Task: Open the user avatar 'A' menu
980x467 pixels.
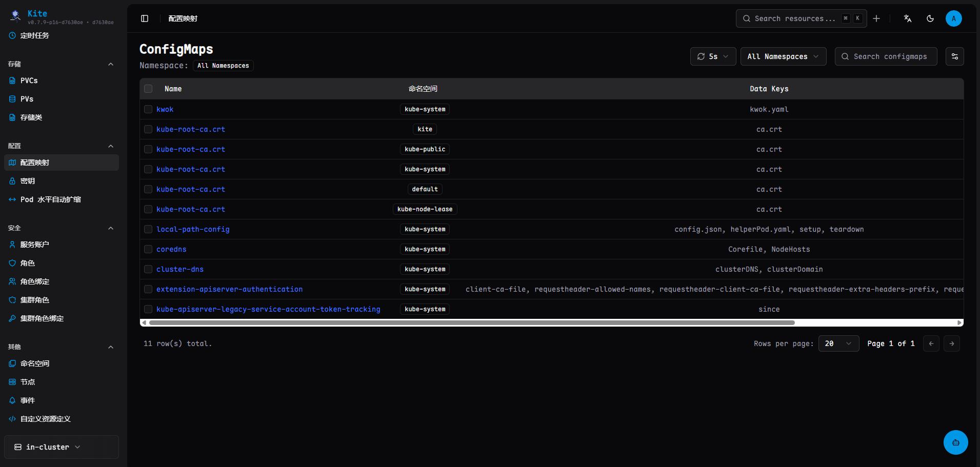Action: (954, 18)
